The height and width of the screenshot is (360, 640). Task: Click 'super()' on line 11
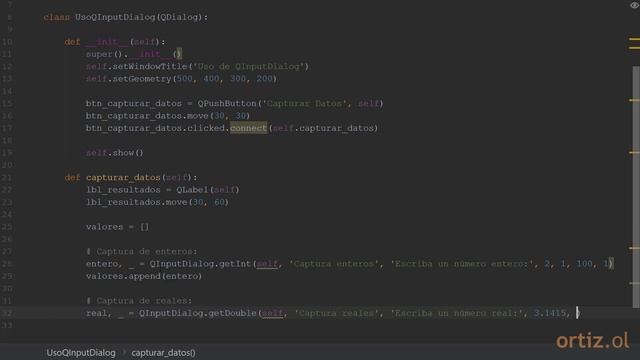pos(104,54)
